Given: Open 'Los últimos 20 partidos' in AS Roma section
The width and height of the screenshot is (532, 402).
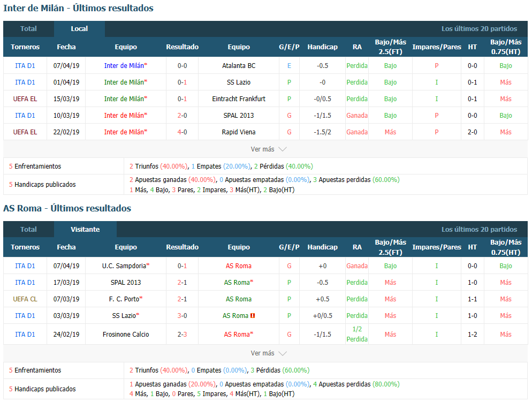Looking at the screenshot, I should click(x=479, y=229).
